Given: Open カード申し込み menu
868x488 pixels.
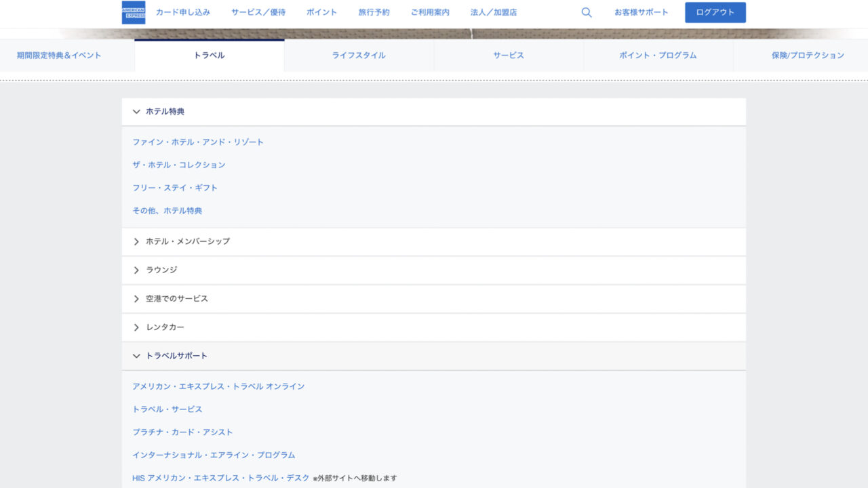Looking at the screenshot, I should pos(183,12).
